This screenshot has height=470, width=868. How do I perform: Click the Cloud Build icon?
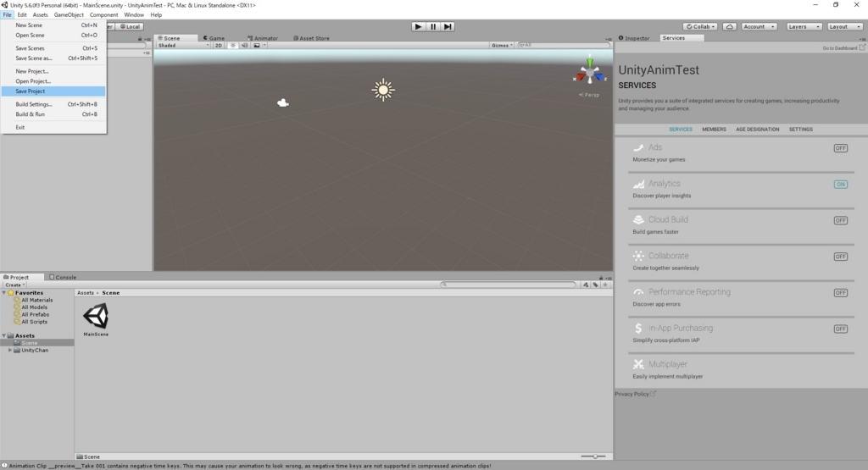(638, 219)
